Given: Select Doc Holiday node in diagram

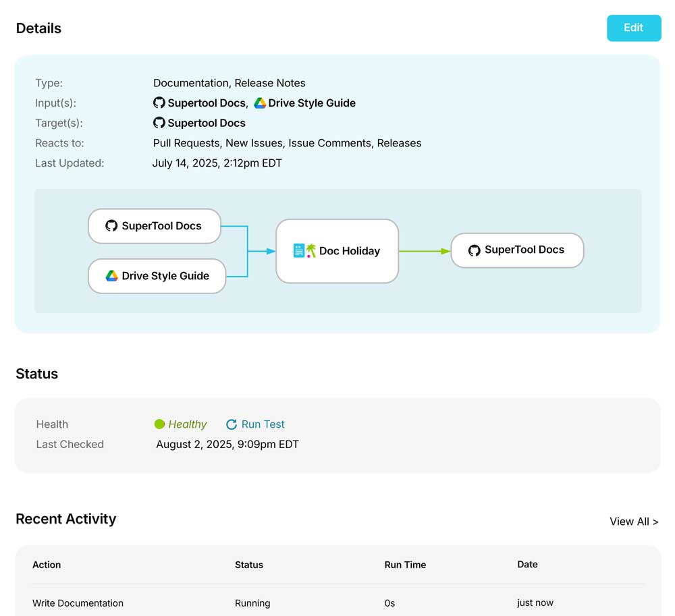Looking at the screenshot, I should click(x=337, y=251).
